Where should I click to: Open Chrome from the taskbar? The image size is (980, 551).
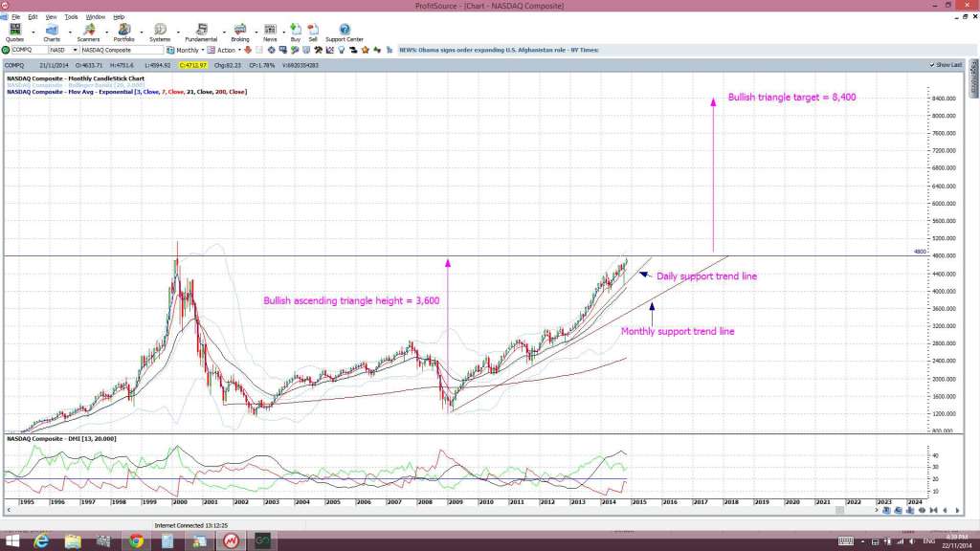tap(136, 541)
